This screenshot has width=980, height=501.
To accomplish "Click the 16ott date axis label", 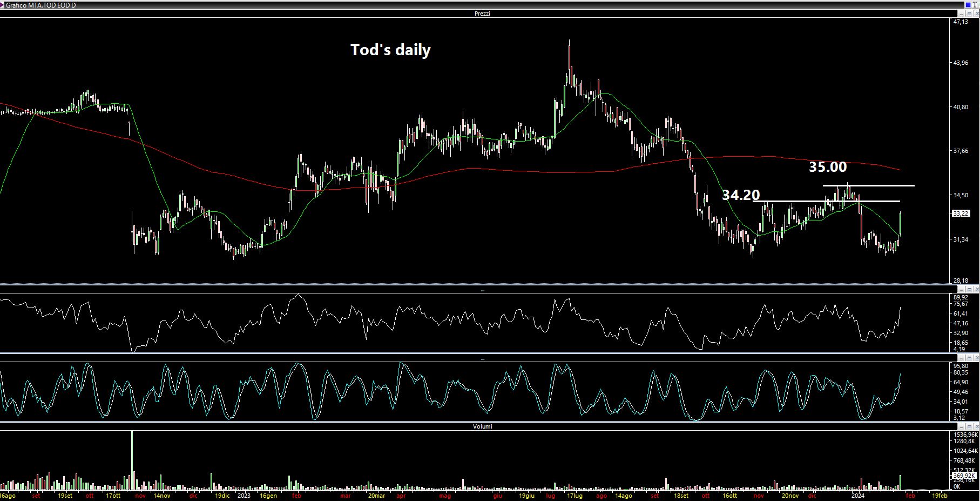I will 729,496.
